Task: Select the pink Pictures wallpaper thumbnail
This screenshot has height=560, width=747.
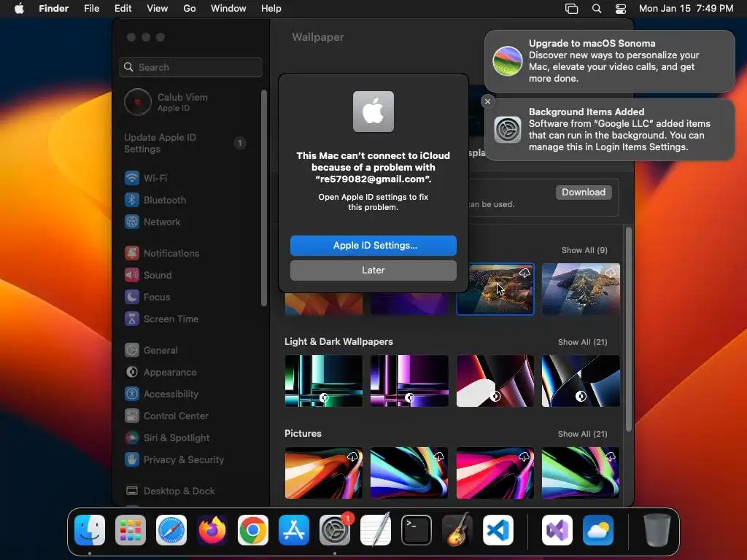Action: pyautogui.click(x=495, y=472)
